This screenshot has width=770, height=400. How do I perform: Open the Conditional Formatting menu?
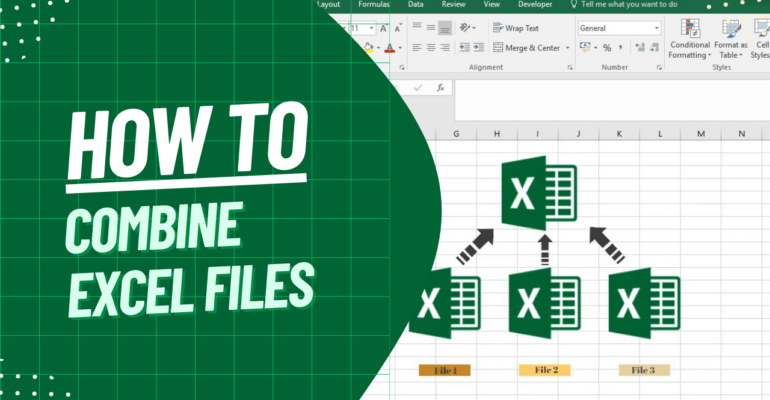pyautogui.click(x=689, y=39)
